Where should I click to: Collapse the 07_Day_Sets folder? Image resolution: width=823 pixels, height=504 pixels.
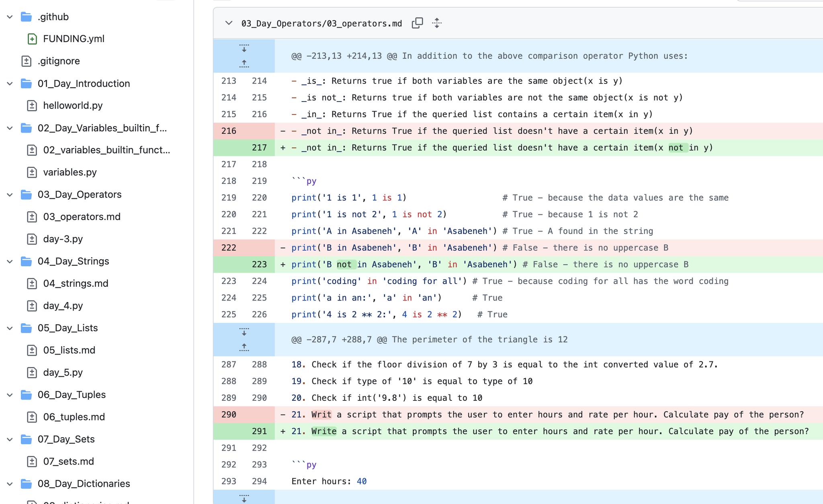[10, 439]
